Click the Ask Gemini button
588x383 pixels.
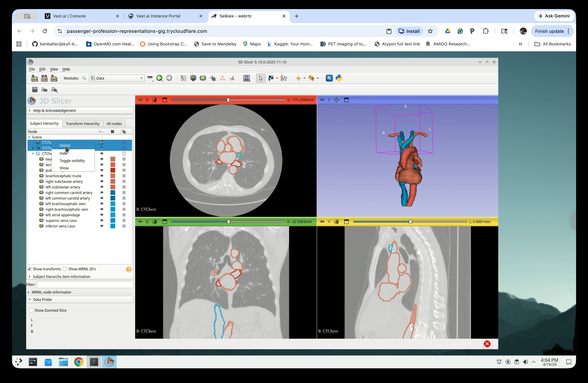pos(554,16)
